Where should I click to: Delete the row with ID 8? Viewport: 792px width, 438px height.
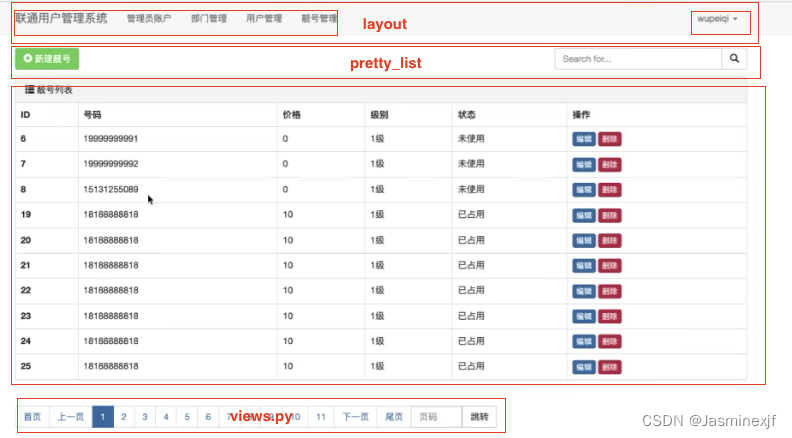coord(610,189)
